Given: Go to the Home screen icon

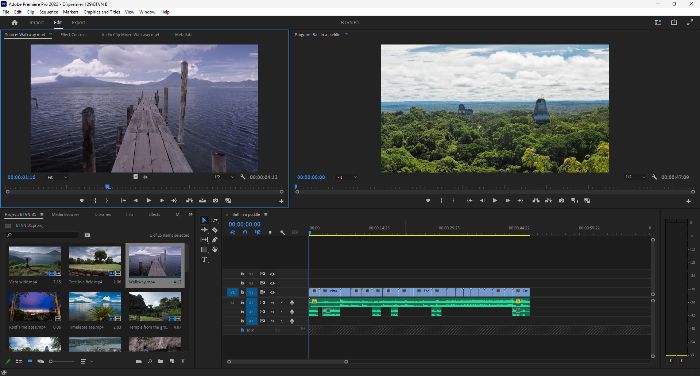Looking at the screenshot, I should 14,22.
